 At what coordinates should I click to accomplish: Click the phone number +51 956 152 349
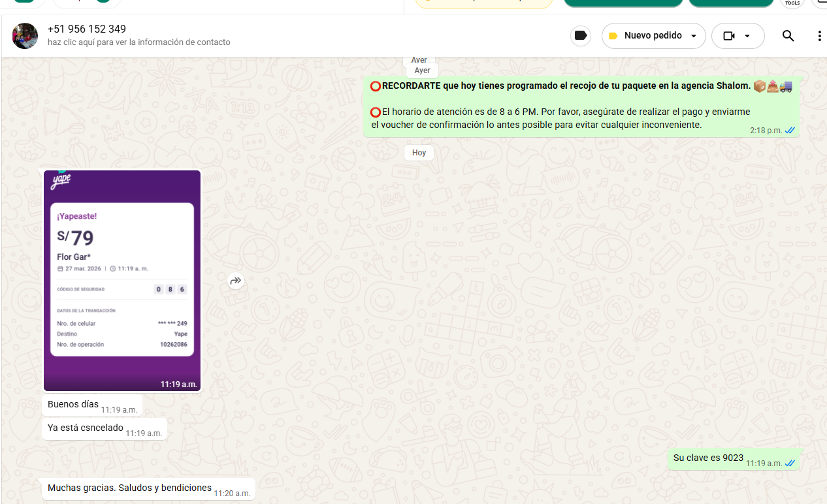[x=87, y=29]
